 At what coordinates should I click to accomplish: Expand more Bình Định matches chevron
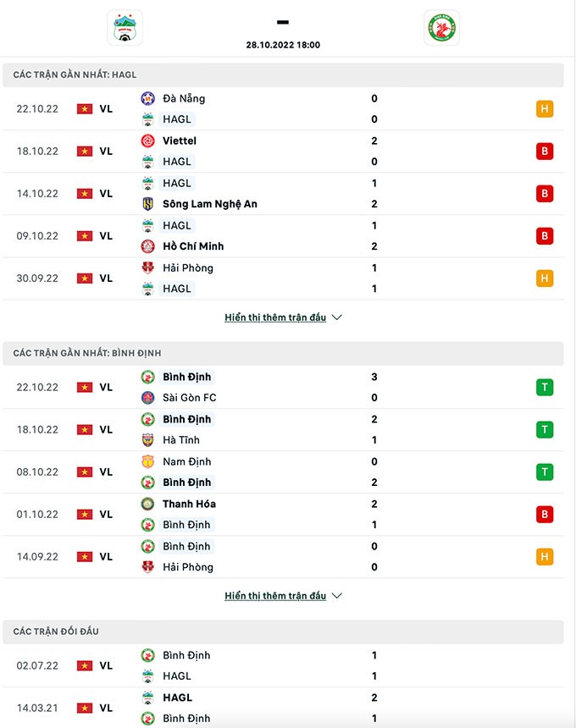pyautogui.click(x=337, y=596)
